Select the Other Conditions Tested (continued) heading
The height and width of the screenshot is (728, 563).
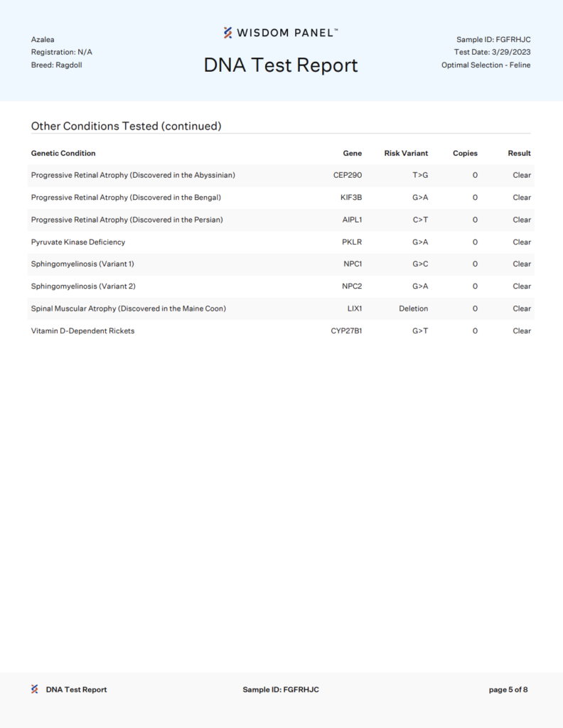127,126
